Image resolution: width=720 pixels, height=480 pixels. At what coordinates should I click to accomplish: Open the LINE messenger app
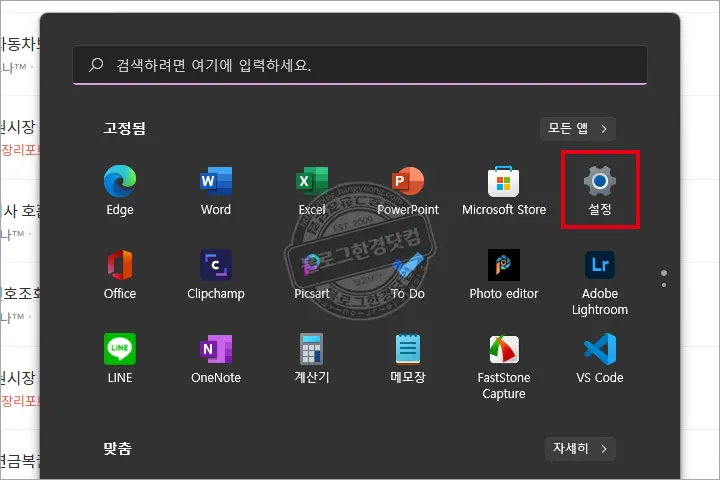(x=120, y=358)
